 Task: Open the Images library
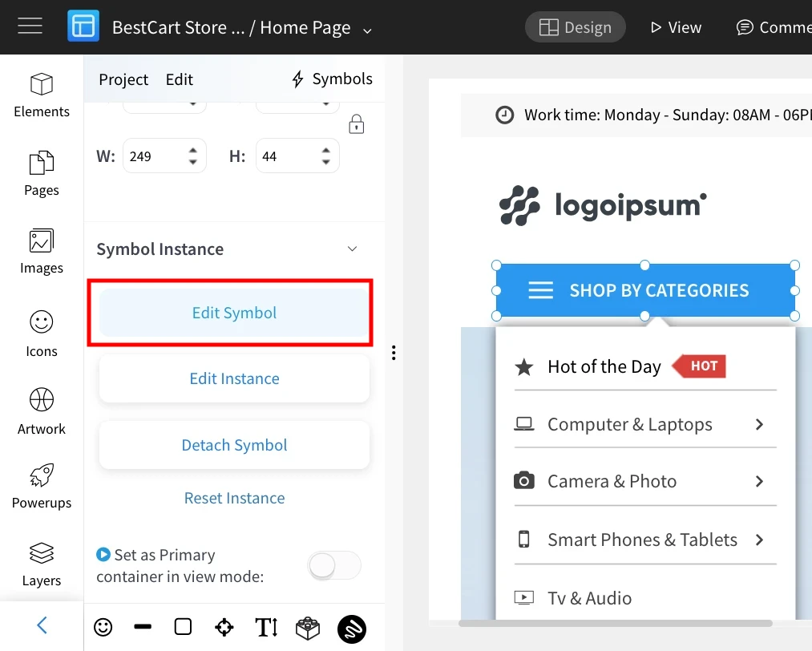pyautogui.click(x=42, y=251)
